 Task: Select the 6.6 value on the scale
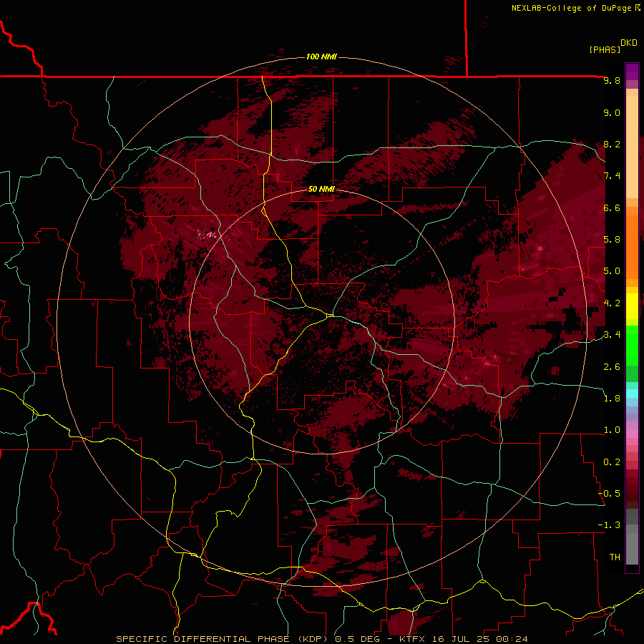[612, 208]
